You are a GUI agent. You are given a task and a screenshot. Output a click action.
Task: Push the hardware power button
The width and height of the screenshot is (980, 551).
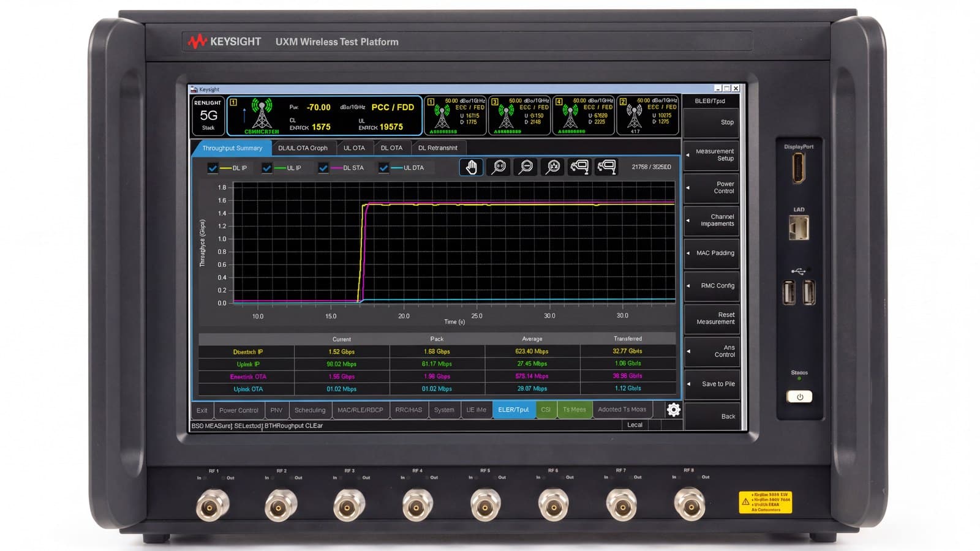click(799, 397)
